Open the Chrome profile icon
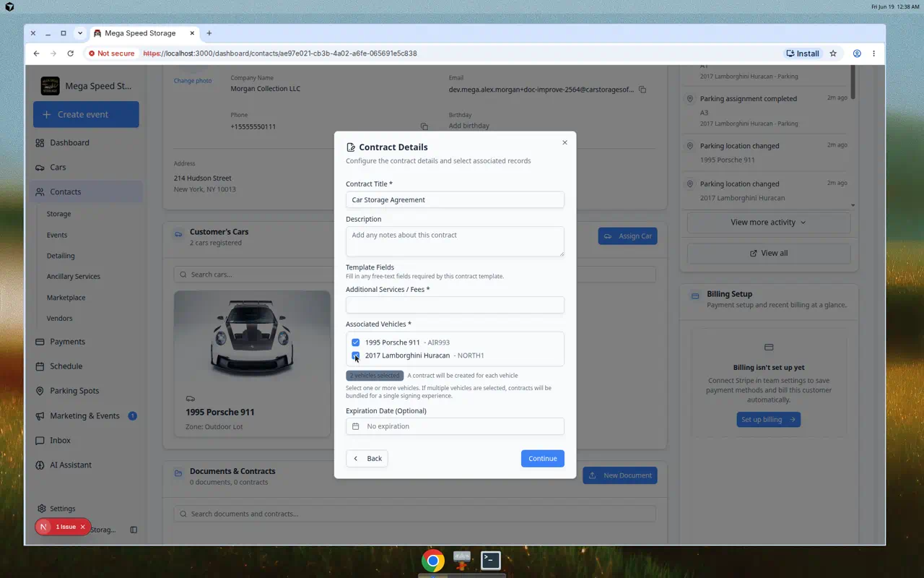 click(x=857, y=53)
